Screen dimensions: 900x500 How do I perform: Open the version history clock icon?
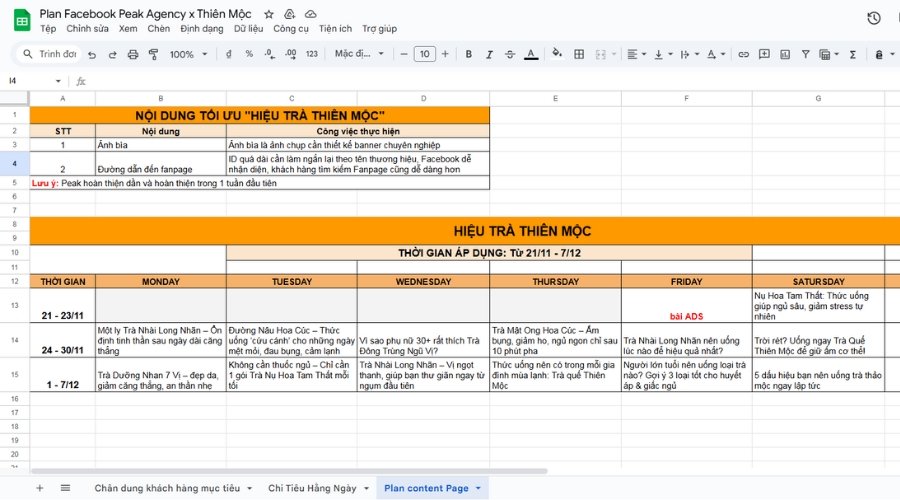pyautogui.click(x=873, y=18)
